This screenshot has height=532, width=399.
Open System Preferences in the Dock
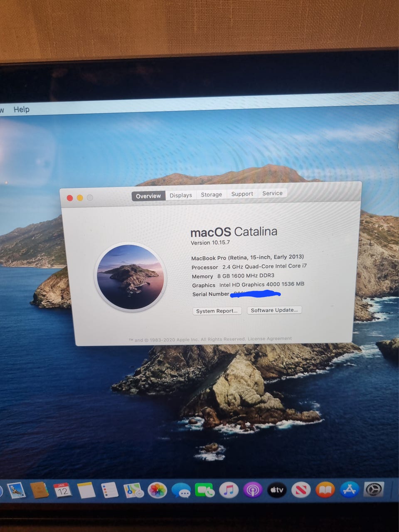coord(374,489)
